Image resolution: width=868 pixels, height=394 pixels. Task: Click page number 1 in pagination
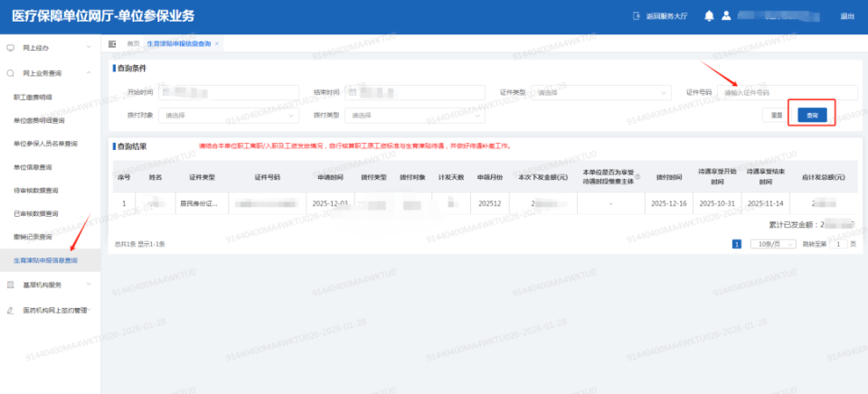tap(737, 244)
